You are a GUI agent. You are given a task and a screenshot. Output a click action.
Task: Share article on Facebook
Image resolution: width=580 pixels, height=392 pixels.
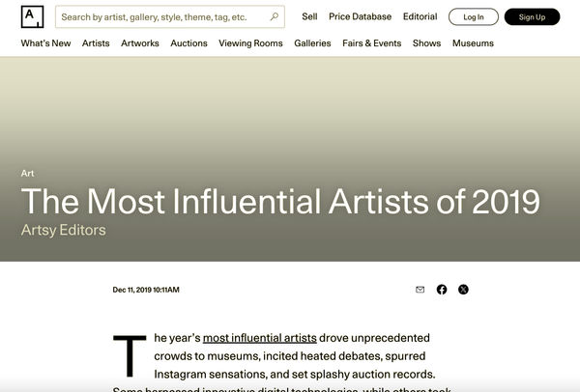click(x=442, y=290)
